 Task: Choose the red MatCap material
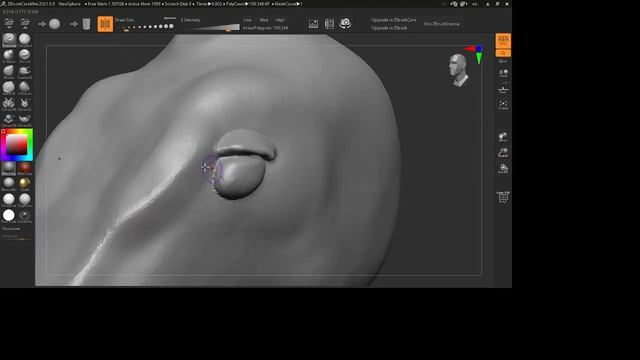[x=24, y=168]
